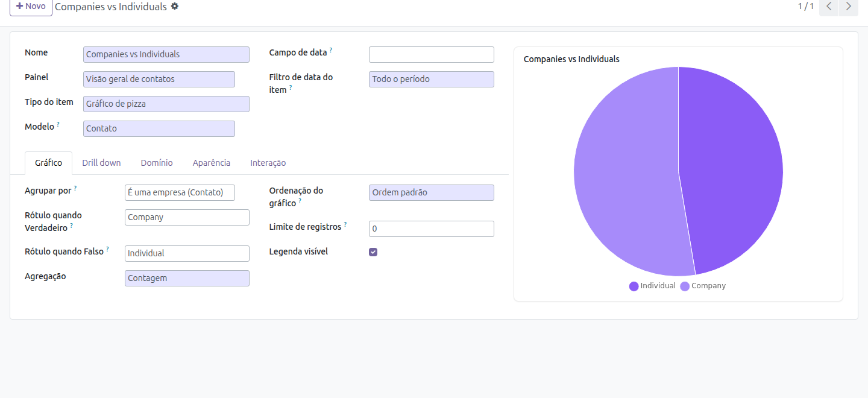Image resolution: width=868 pixels, height=398 pixels.
Task: Toggle the Individual legend color dot
Action: pos(634,286)
